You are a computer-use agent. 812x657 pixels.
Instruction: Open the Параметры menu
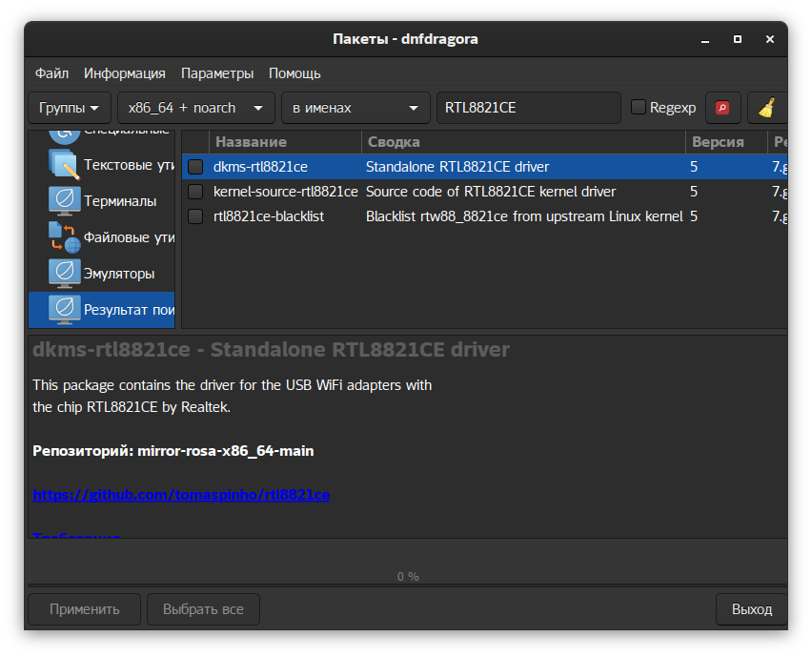coord(217,73)
